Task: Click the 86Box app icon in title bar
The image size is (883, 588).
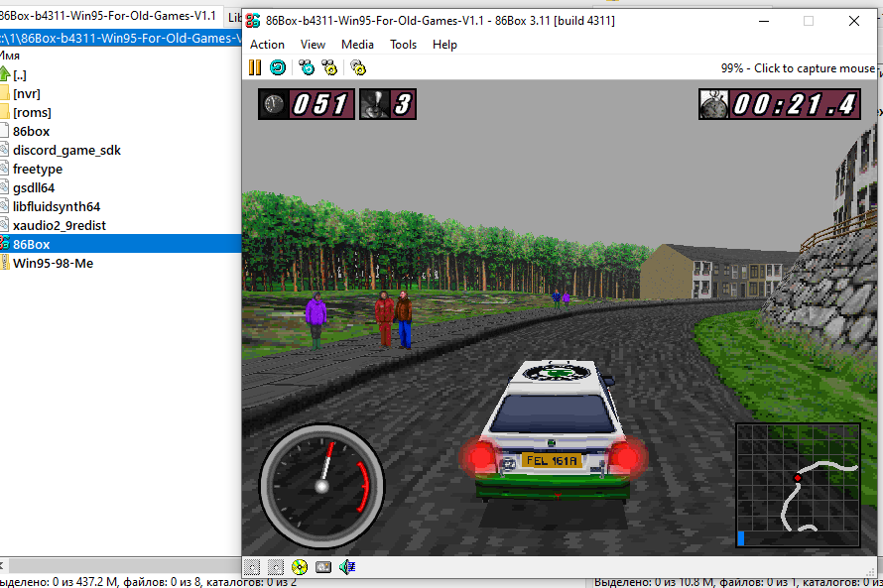Action: [x=253, y=21]
